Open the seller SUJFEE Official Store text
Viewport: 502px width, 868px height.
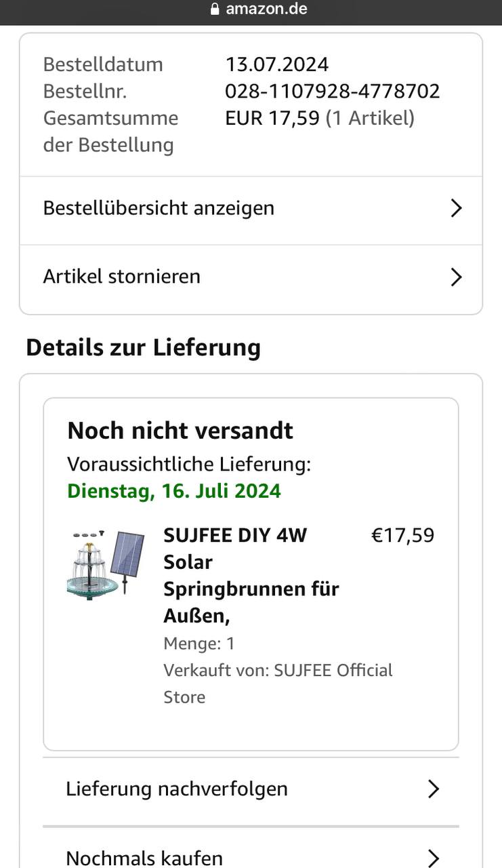tap(278, 683)
